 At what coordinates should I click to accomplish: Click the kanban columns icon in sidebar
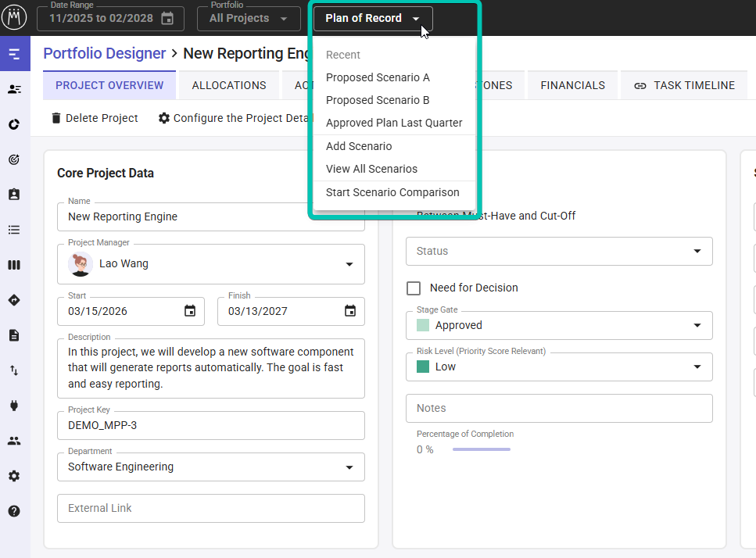14,265
